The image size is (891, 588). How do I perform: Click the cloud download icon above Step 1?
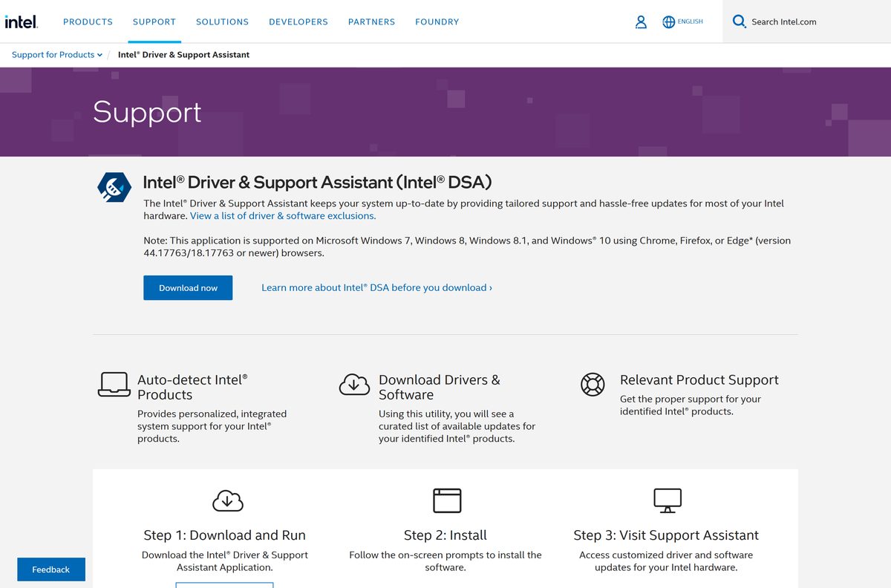pyautogui.click(x=228, y=500)
